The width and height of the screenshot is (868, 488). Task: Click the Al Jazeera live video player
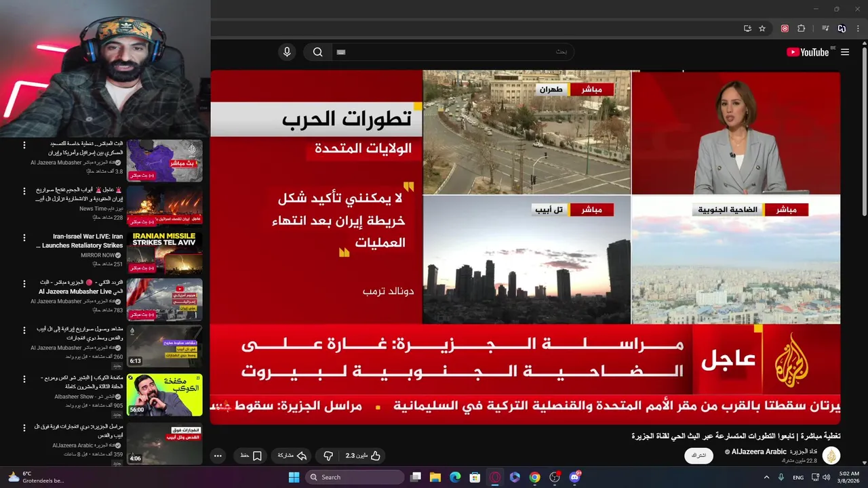point(525,247)
